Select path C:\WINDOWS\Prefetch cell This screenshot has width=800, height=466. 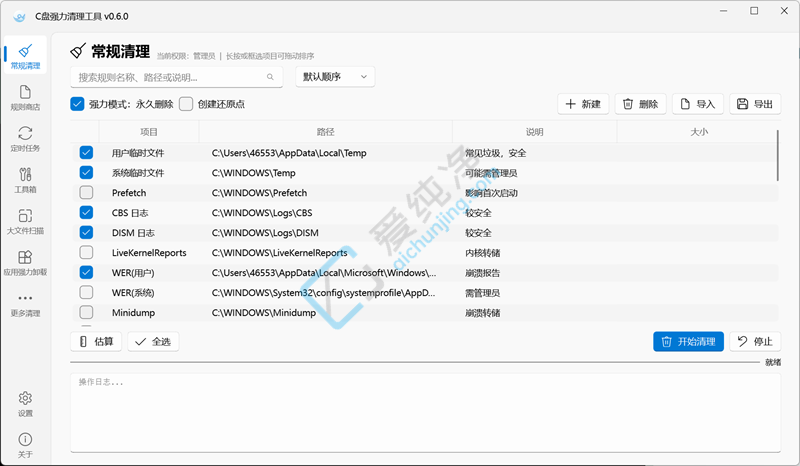pyautogui.click(x=259, y=193)
